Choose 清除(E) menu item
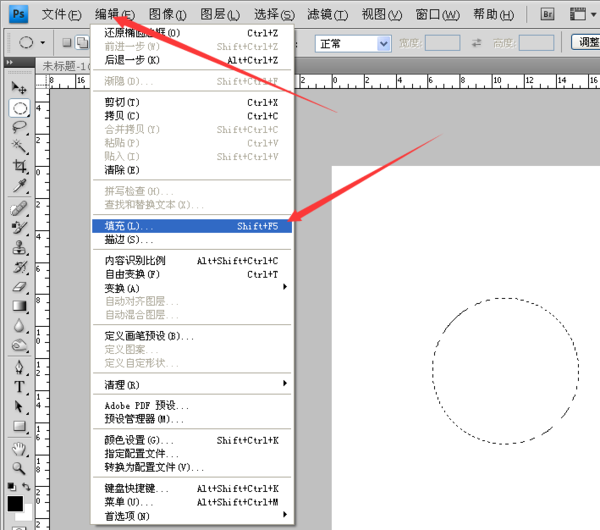 coord(192,170)
